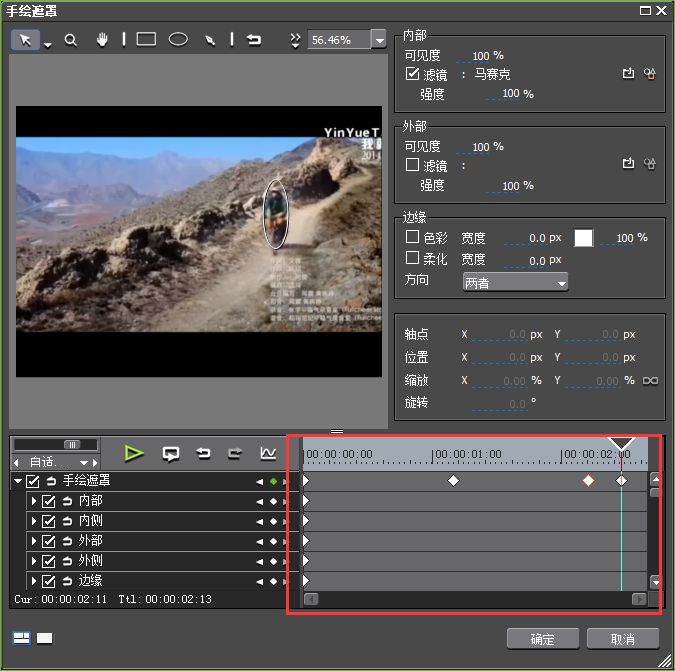Expand the 内部 row in the layer tree

[33, 501]
